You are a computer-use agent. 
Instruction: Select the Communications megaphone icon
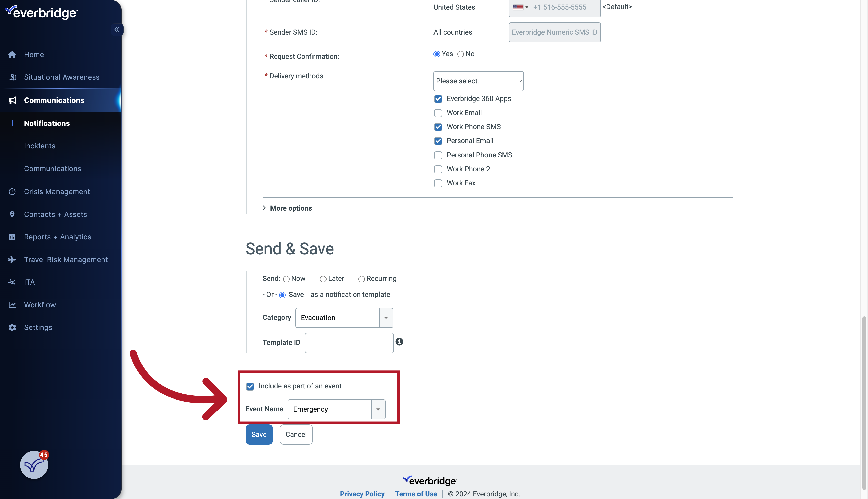[12, 100]
